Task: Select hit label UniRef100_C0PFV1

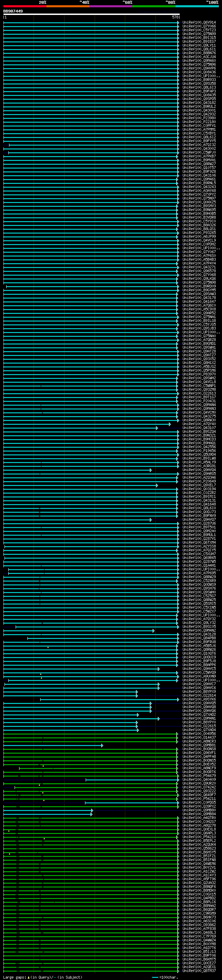Action: coord(199,125)
